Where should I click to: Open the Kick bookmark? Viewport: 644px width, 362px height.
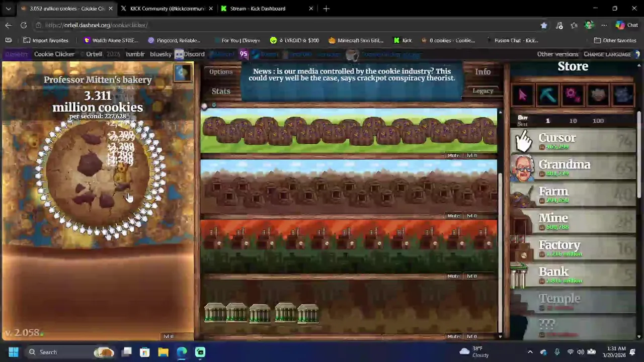(403, 40)
